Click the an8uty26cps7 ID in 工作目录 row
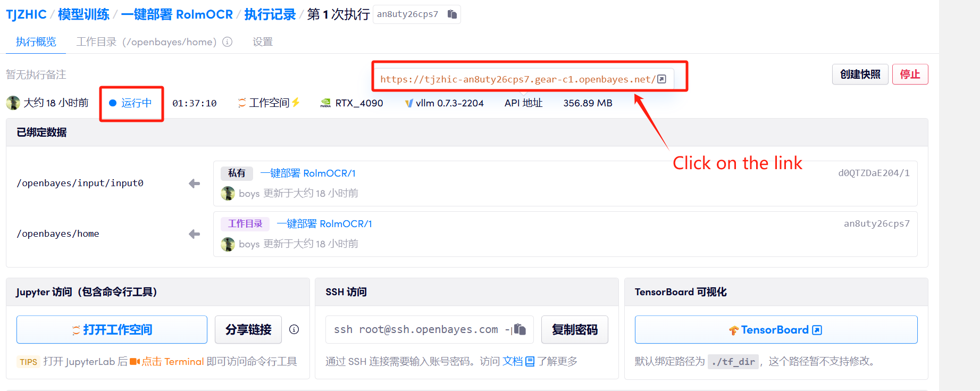Screen dimensions: 980x391 point(876,223)
